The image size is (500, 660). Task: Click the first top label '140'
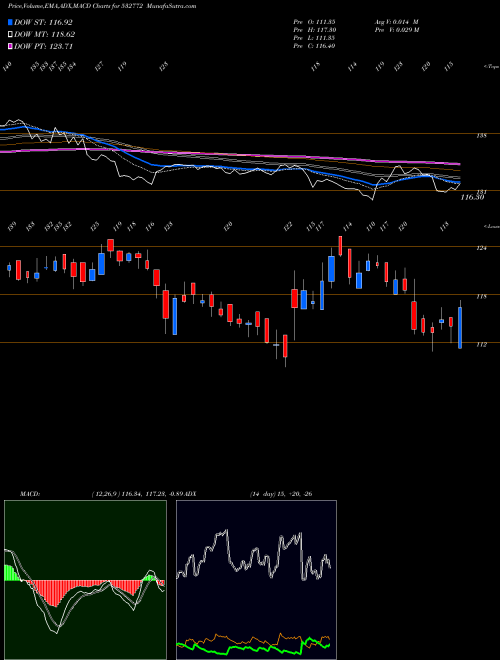point(8,66)
